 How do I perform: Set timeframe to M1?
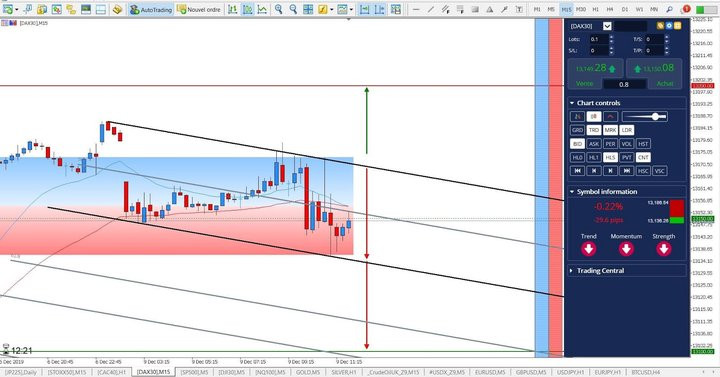537,9
